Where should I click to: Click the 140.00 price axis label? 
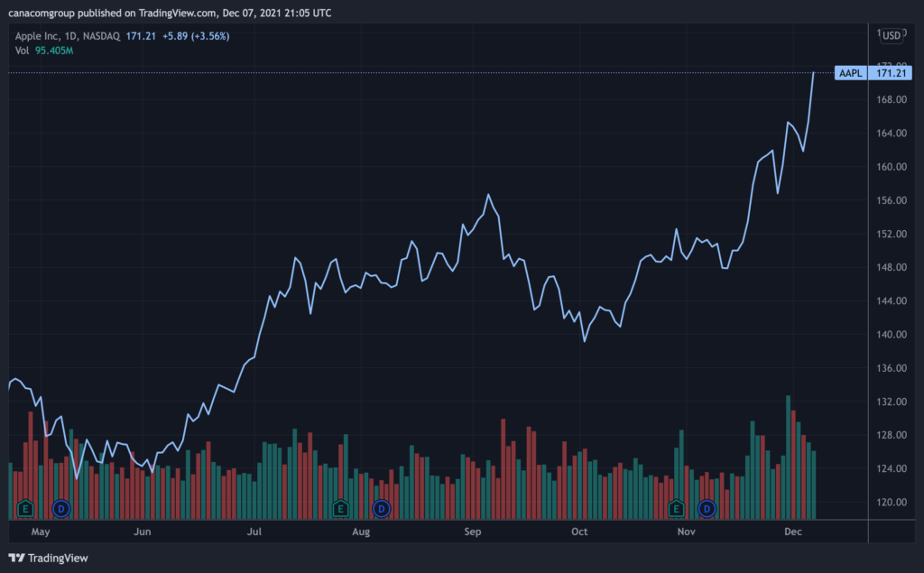(x=892, y=334)
